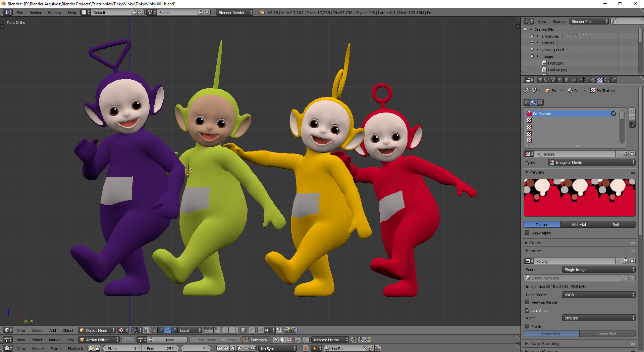Expand the Colors panel
644x352 pixels.
click(535, 243)
